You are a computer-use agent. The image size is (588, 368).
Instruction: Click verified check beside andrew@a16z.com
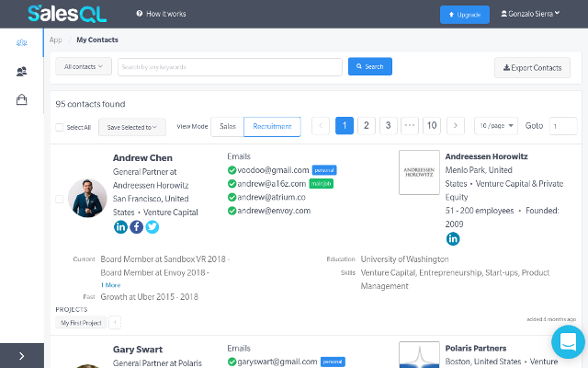click(232, 184)
